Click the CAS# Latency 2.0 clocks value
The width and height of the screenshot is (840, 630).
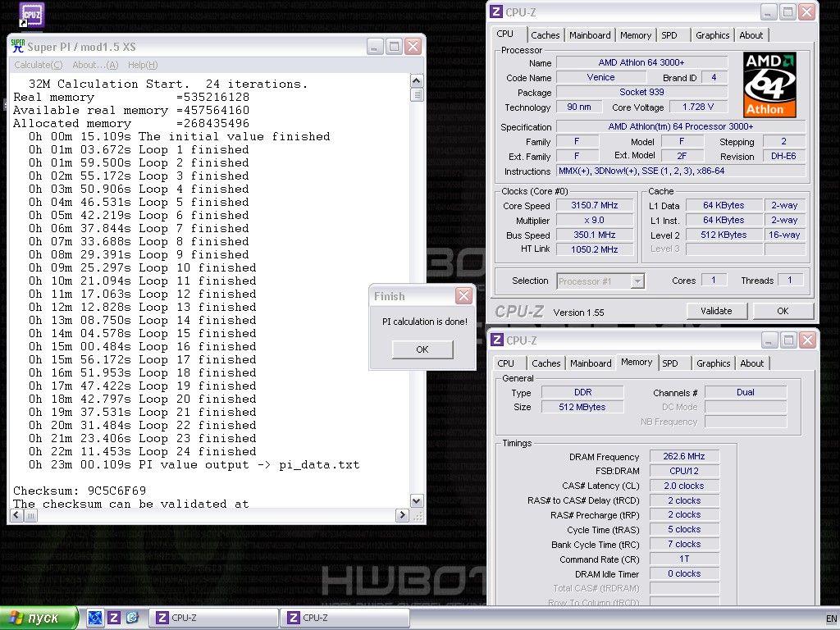pos(684,486)
